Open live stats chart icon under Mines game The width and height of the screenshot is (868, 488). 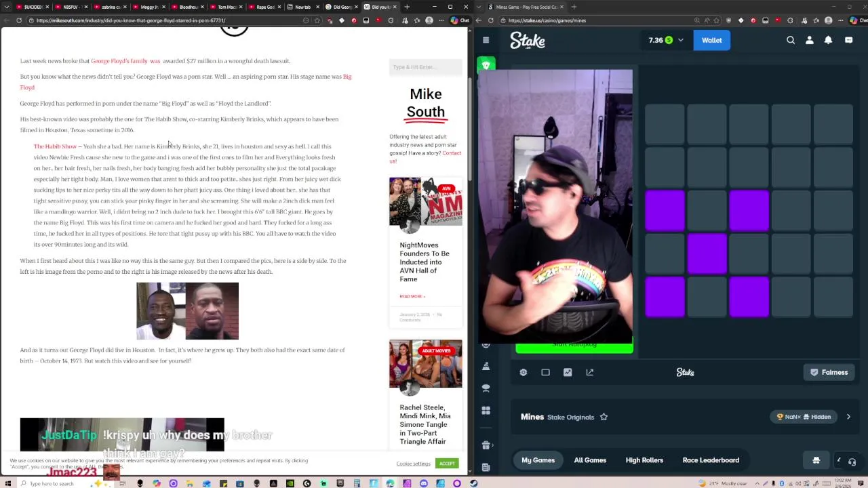pos(568,372)
